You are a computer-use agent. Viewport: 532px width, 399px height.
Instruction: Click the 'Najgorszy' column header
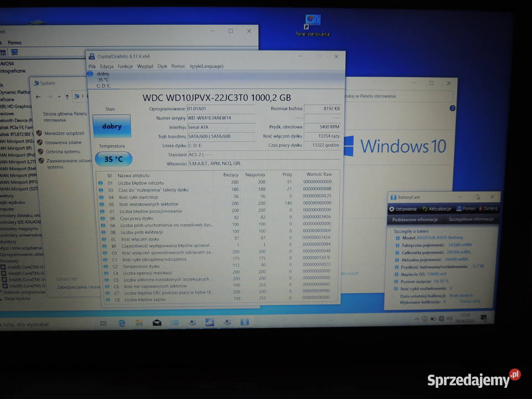(255, 175)
